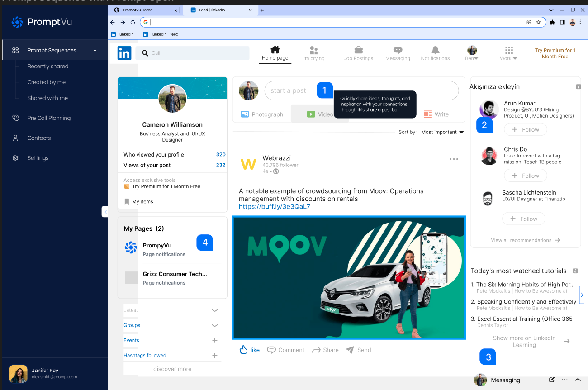Go to the Home page nav icon
This screenshot has height=390, width=588.
point(275,50)
